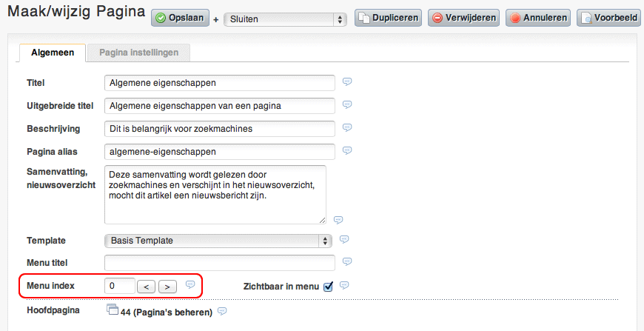Click the textarea resize grip
Viewport: 644px width, 331px height.
tap(323, 221)
